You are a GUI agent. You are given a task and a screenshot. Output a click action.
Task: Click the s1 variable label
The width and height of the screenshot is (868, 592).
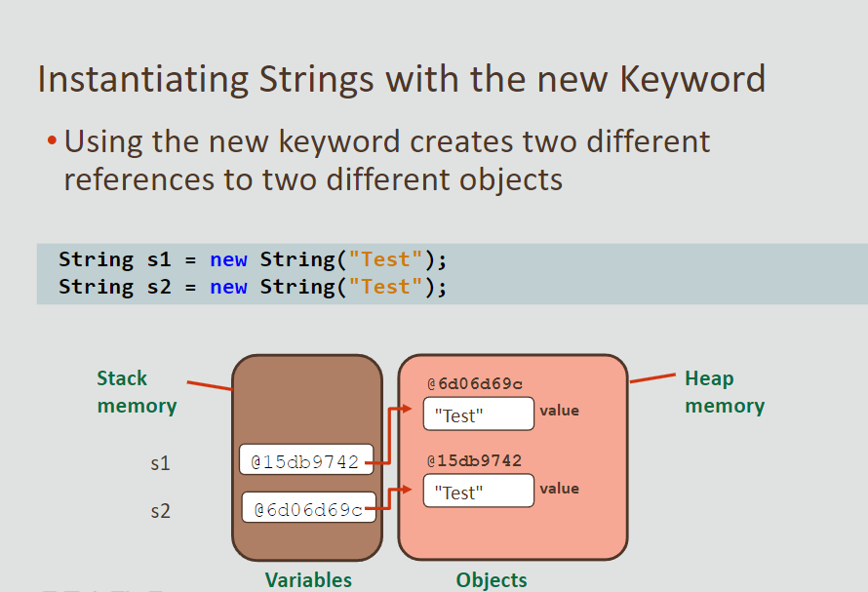[160, 463]
